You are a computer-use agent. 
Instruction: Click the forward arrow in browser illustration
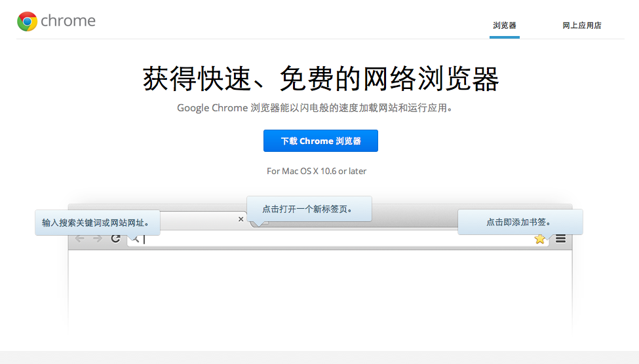(97, 239)
